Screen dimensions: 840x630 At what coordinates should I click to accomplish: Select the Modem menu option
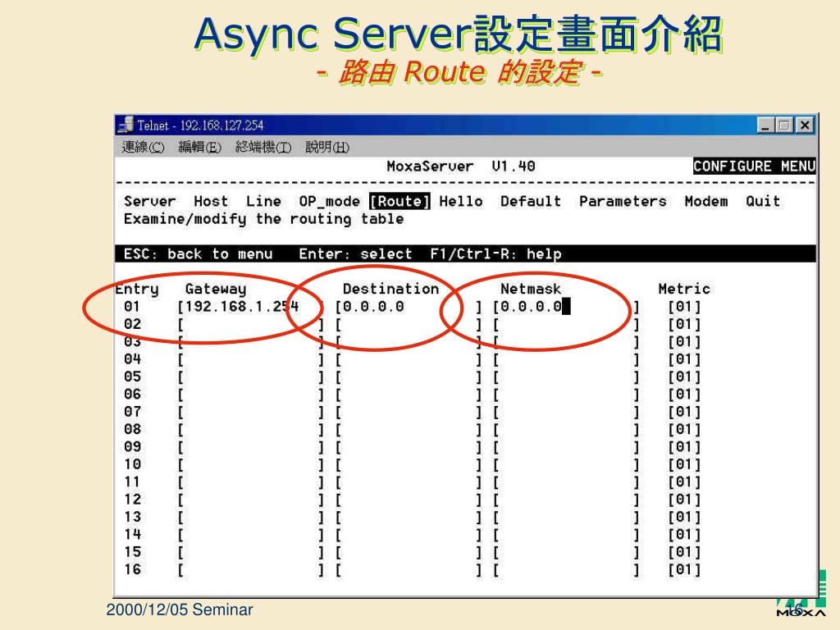(x=706, y=202)
